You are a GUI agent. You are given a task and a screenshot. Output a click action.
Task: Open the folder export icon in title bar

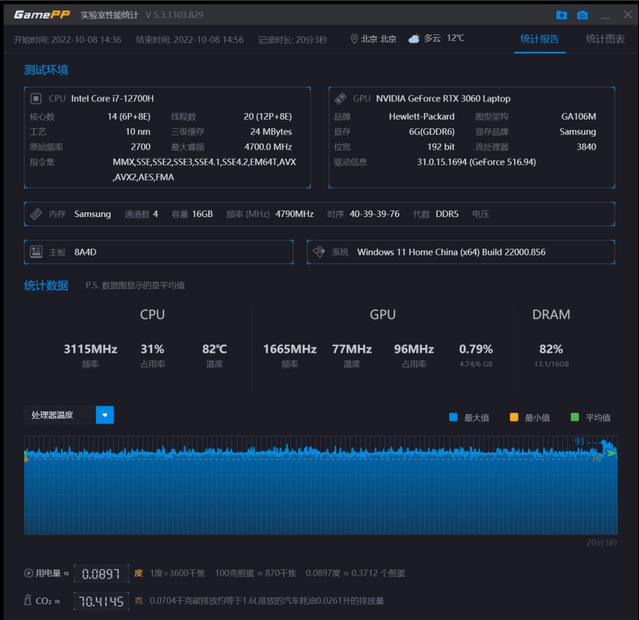561,15
